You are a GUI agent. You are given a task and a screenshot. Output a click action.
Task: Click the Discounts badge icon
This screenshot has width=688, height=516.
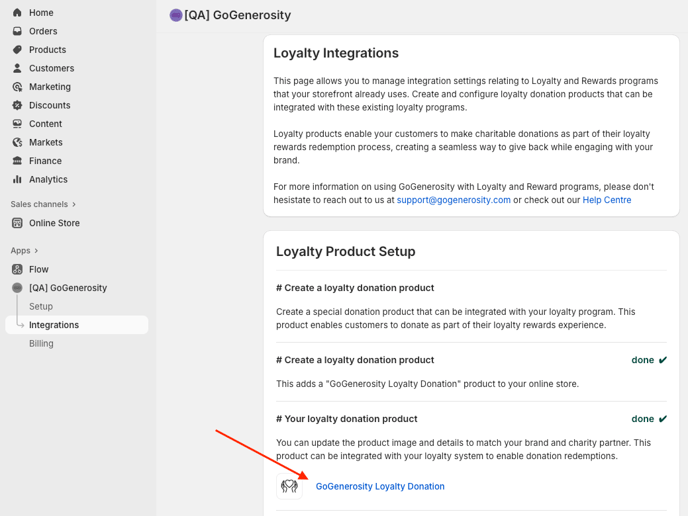(17, 105)
